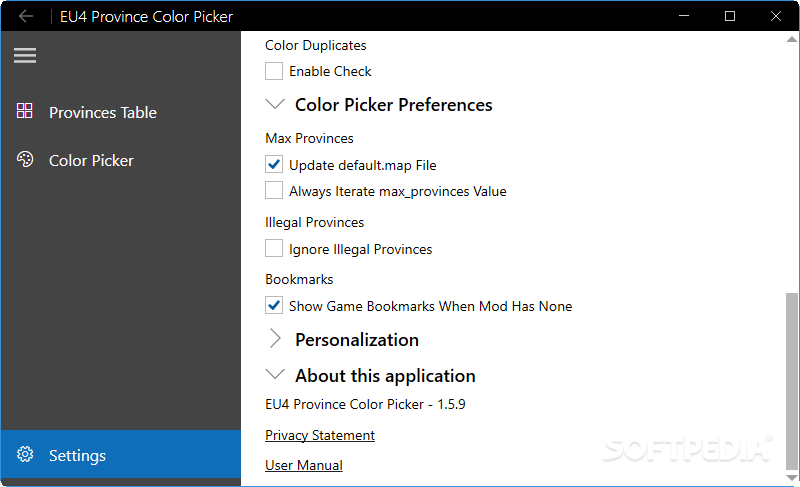Click the scrollbar up arrow
Screen dimensions: 800x487
tap(791, 39)
